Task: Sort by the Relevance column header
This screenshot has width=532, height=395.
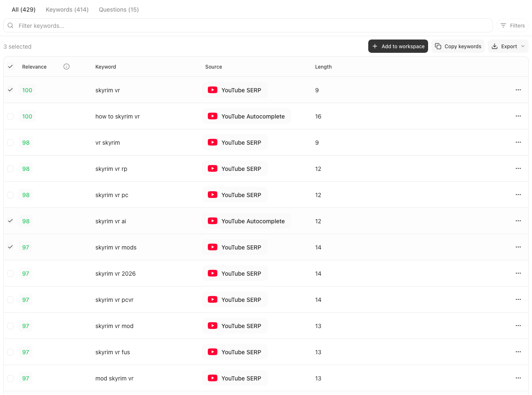Action: coord(34,67)
